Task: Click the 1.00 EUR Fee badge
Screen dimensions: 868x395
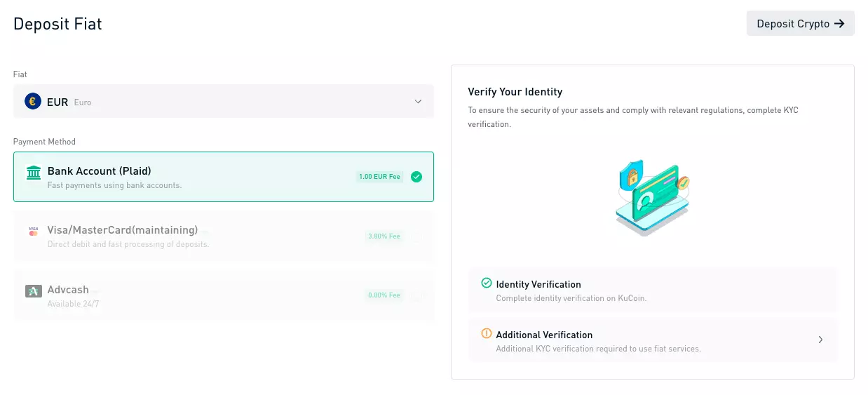Action: click(379, 177)
